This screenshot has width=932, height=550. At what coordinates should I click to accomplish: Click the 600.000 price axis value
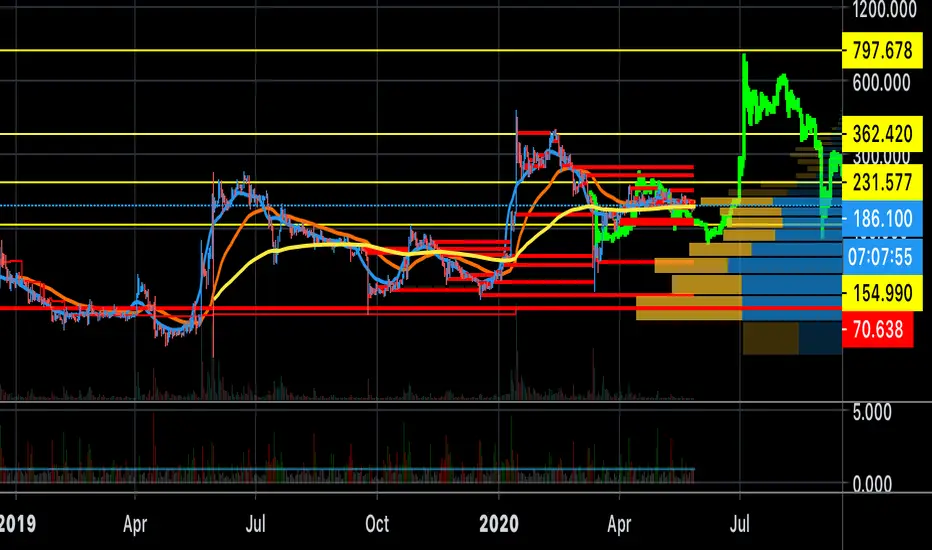point(881,83)
